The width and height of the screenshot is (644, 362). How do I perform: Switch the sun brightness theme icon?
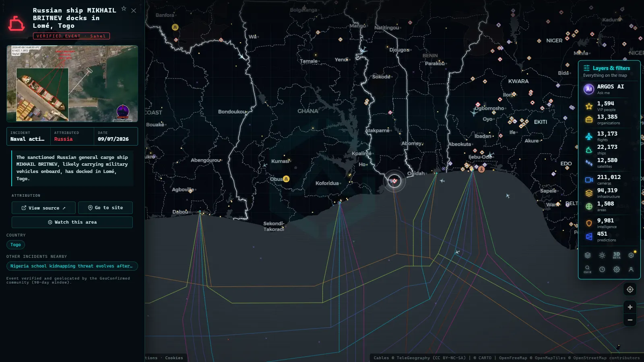coord(602,255)
